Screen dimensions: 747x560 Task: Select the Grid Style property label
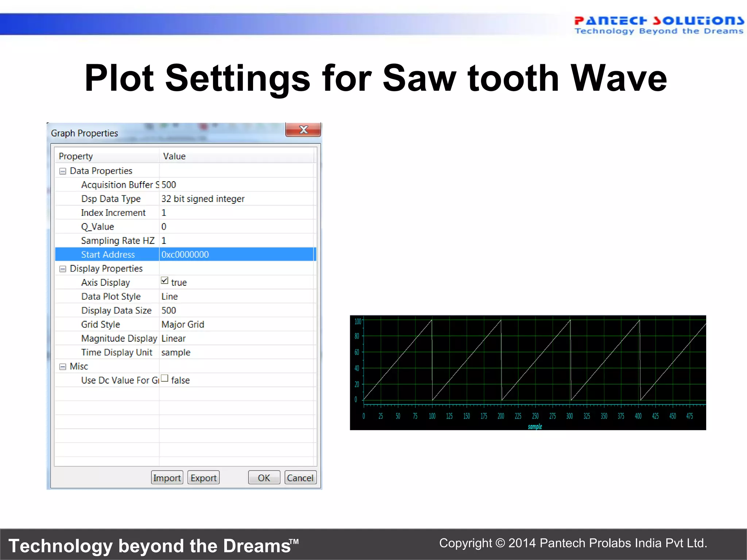100,324
